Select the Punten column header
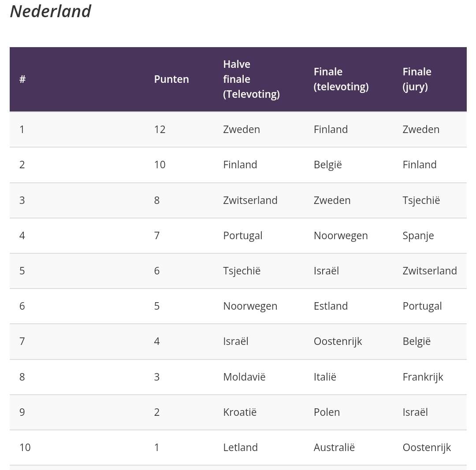This screenshot has height=470, width=476. click(171, 79)
